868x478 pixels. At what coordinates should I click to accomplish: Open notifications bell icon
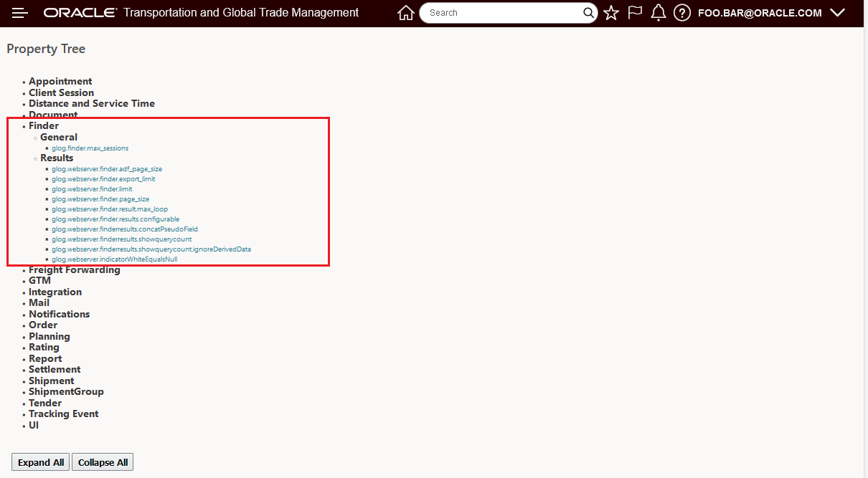pos(659,13)
